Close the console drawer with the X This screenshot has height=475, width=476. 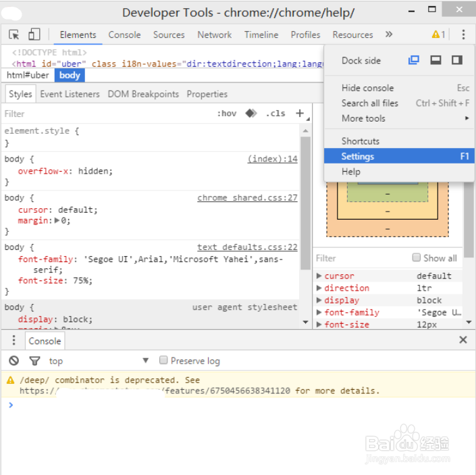462,340
